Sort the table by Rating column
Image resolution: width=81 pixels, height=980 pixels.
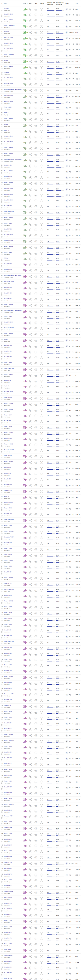click(x=25, y=3)
